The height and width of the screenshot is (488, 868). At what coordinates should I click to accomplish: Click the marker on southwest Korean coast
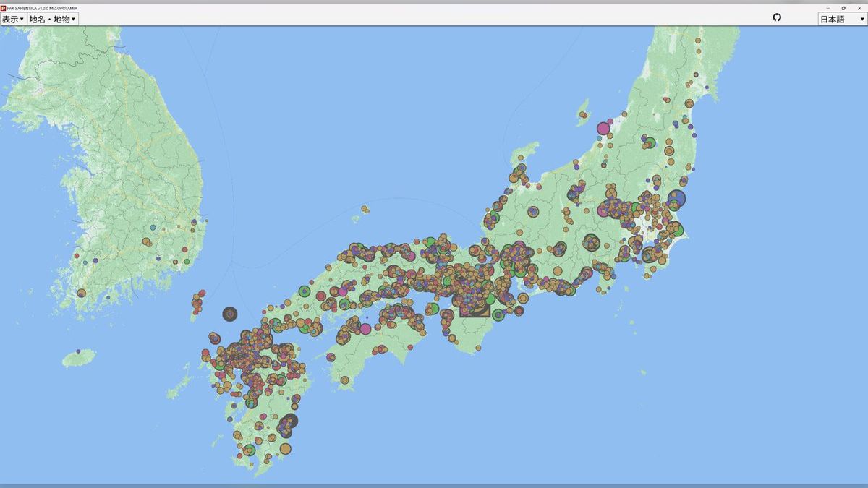coord(82,293)
